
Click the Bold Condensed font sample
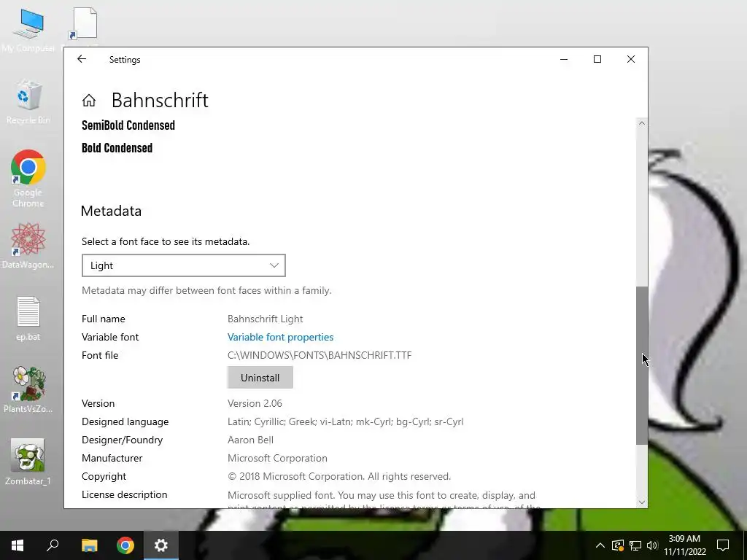[x=117, y=148]
